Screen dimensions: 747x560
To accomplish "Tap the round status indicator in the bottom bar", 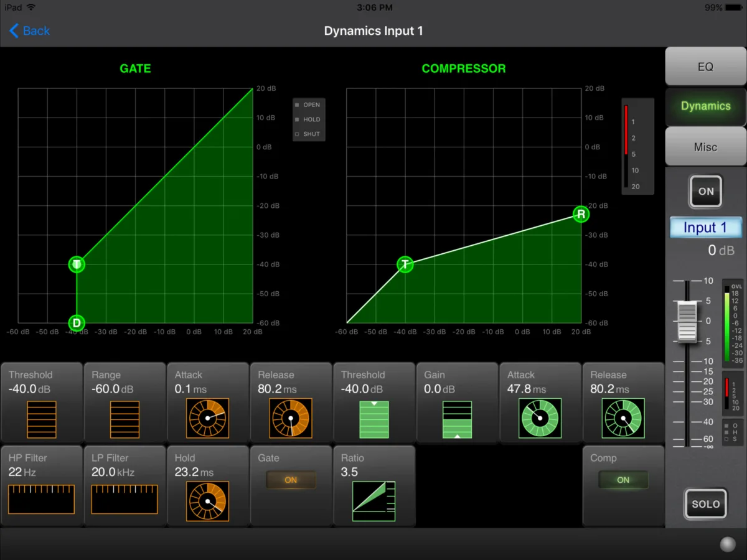I will (x=728, y=544).
